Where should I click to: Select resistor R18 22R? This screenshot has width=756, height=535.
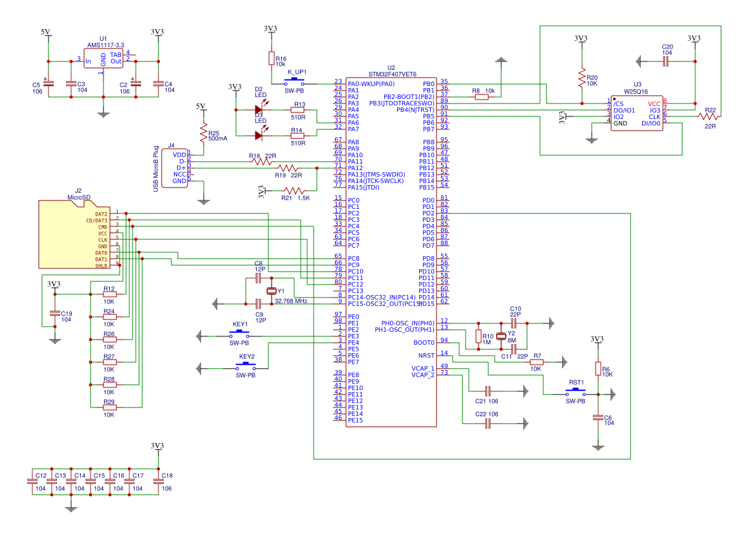tap(262, 162)
